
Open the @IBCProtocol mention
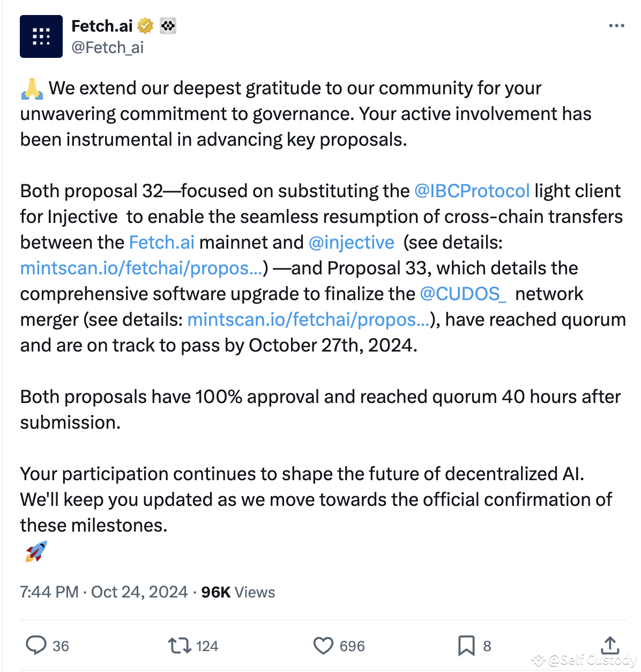click(472, 191)
